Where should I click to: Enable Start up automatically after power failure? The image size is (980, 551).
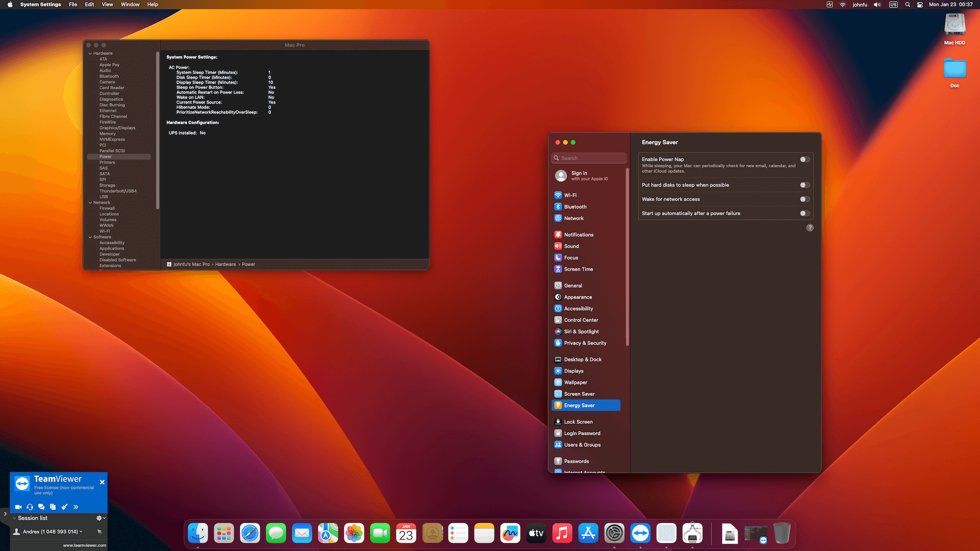(x=805, y=214)
